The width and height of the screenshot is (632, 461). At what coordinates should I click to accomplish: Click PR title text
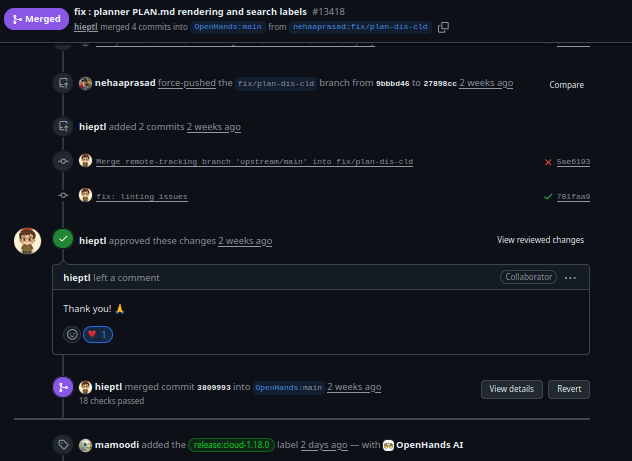190,12
